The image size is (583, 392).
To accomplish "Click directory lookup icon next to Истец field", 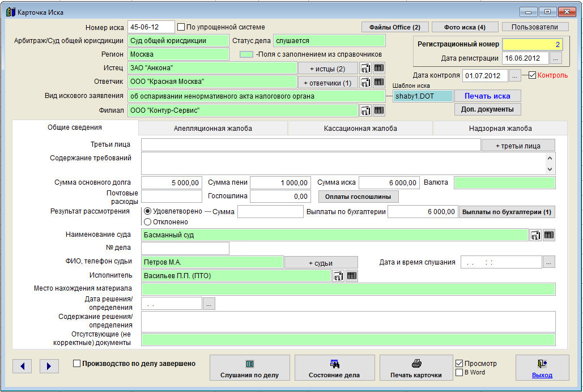I will (x=365, y=68).
